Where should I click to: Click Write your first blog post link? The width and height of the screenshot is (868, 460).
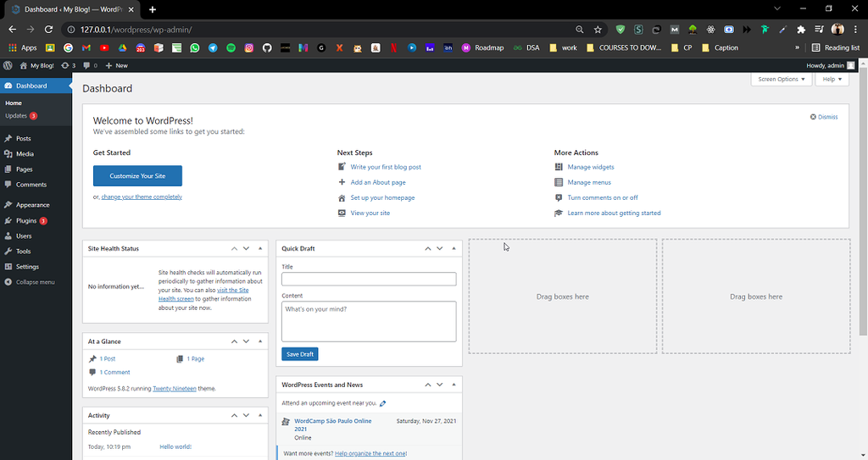coord(386,167)
